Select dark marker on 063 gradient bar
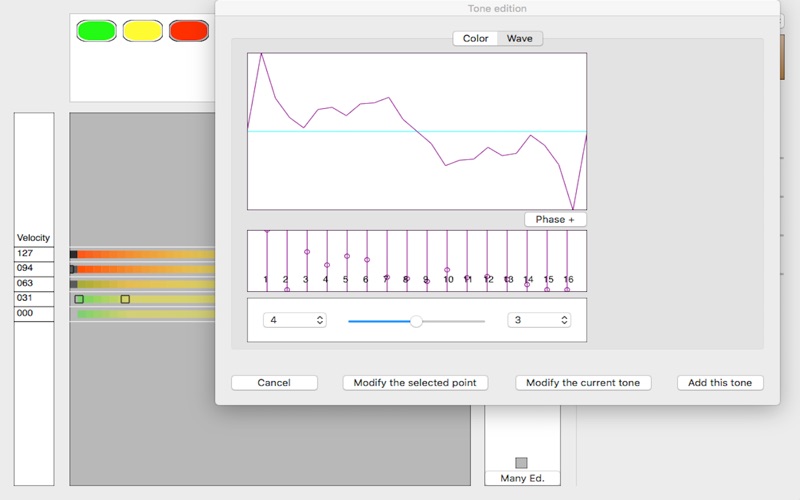800x500 pixels. coord(73,284)
